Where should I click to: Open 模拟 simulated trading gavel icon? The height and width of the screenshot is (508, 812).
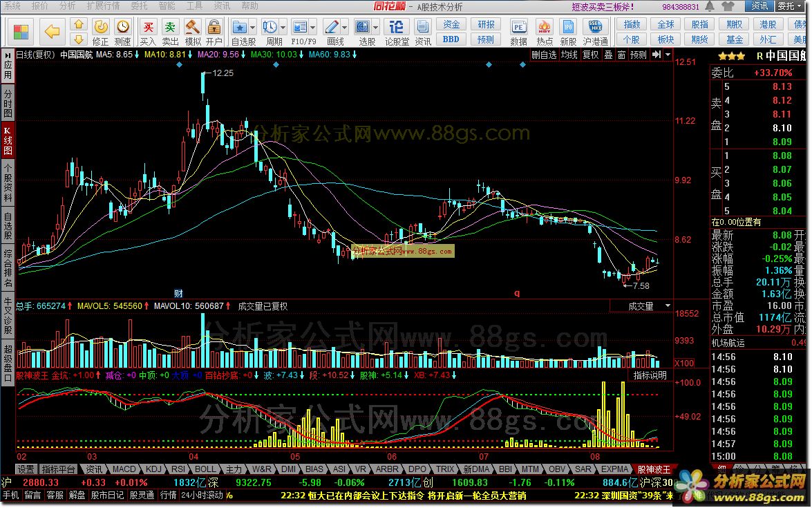click(193, 32)
